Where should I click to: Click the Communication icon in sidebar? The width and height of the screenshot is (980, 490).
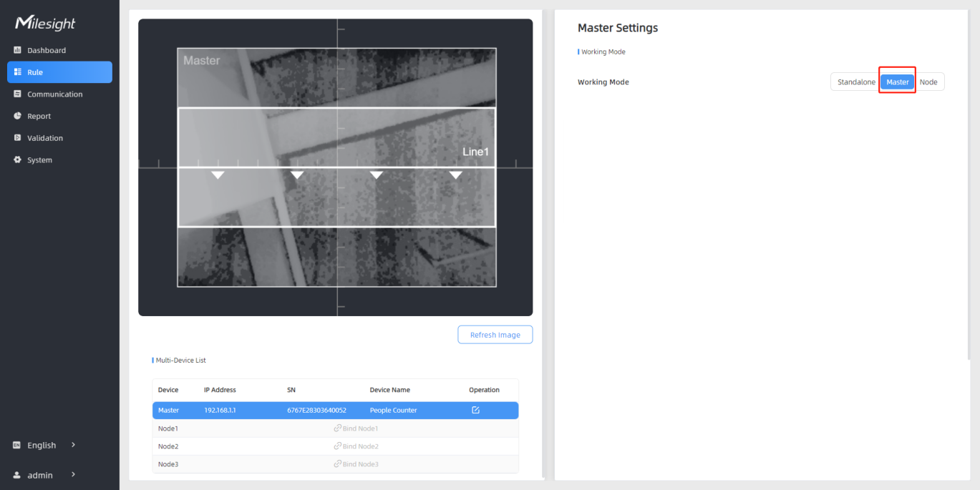[x=17, y=94]
